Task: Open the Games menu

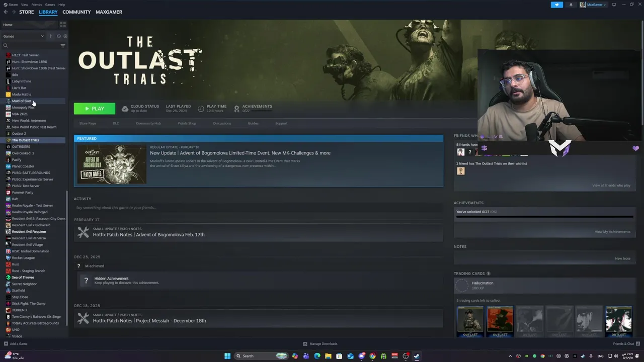Action: tap(50, 5)
